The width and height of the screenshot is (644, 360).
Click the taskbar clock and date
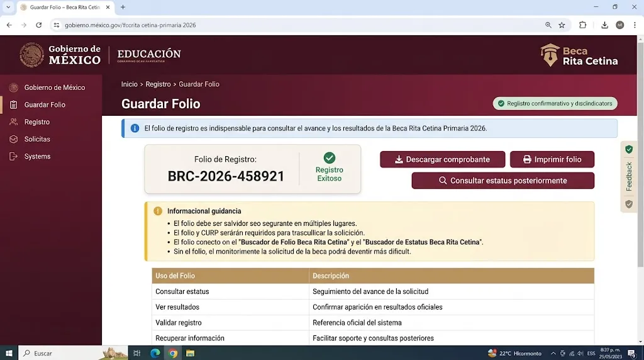pyautogui.click(x=610, y=353)
